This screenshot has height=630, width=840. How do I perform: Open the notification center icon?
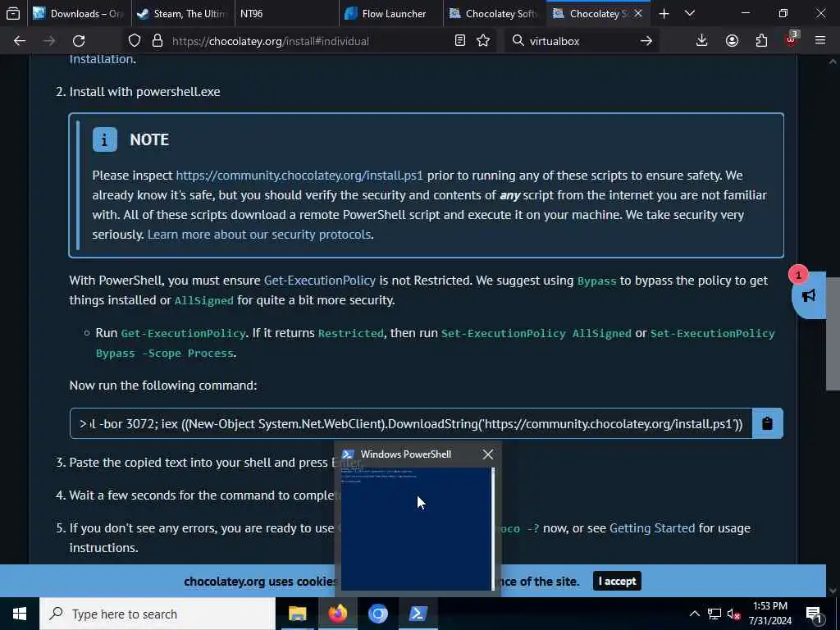click(x=814, y=614)
